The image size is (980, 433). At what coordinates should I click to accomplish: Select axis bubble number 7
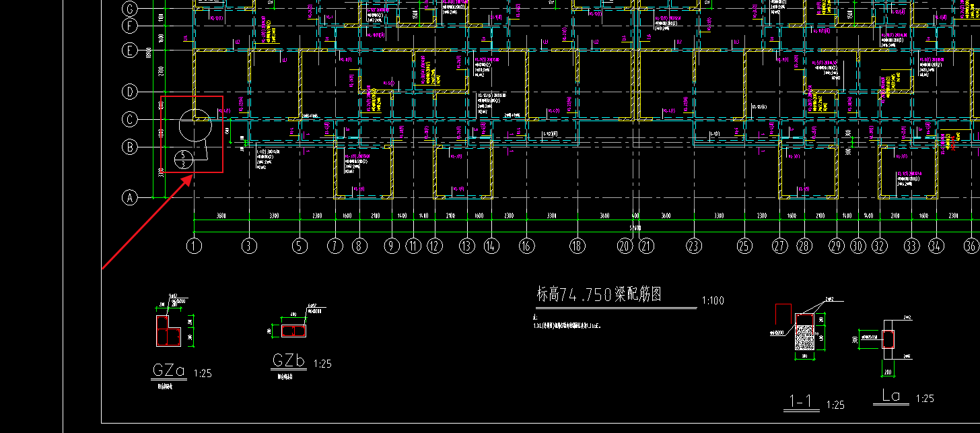(336, 246)
